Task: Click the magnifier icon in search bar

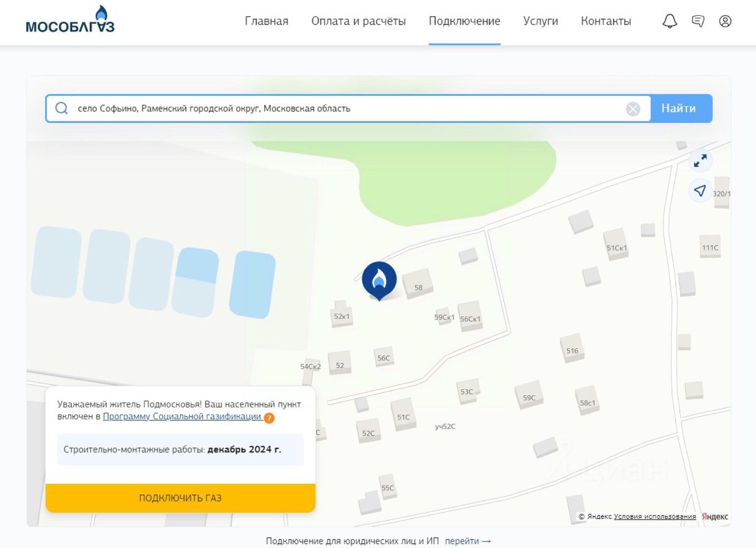Action: click(62, 108)
